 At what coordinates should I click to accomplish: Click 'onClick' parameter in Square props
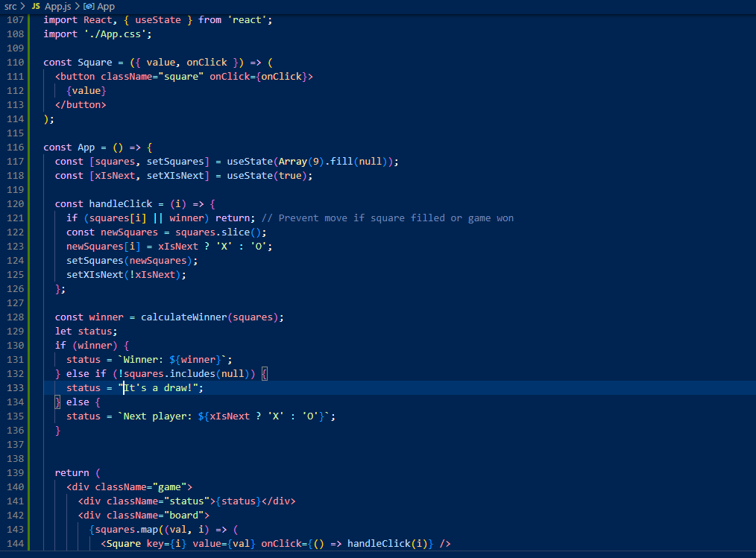click(207, 62)
